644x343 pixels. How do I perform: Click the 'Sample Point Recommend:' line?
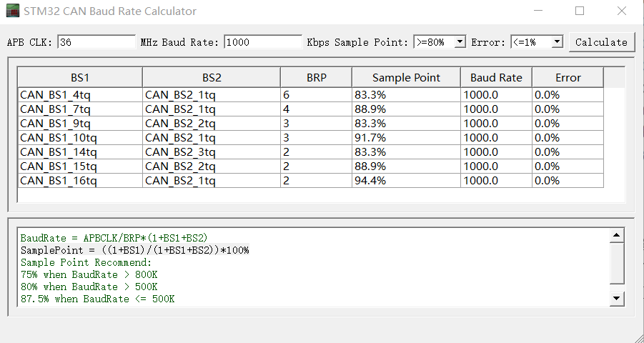pos(86,262)
